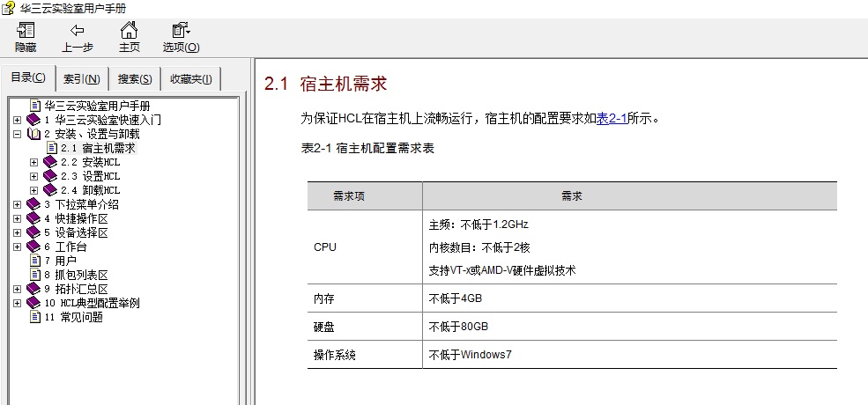
Task: Open the 5 设备选择区 topic label
Action: coord(76,232)
